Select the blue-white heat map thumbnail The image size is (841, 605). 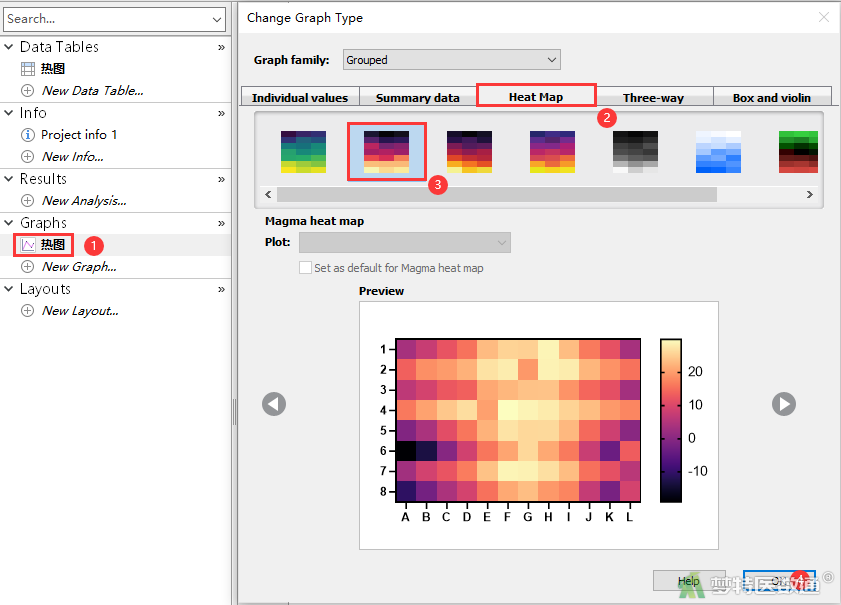click(x=718, y=152)
